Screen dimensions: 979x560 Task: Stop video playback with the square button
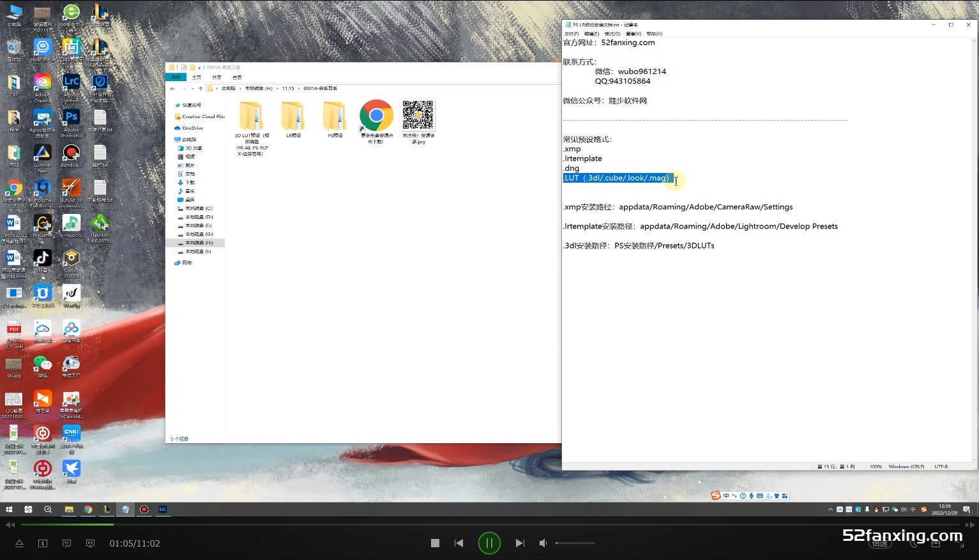pyautogui.click(x=435, y=543)
